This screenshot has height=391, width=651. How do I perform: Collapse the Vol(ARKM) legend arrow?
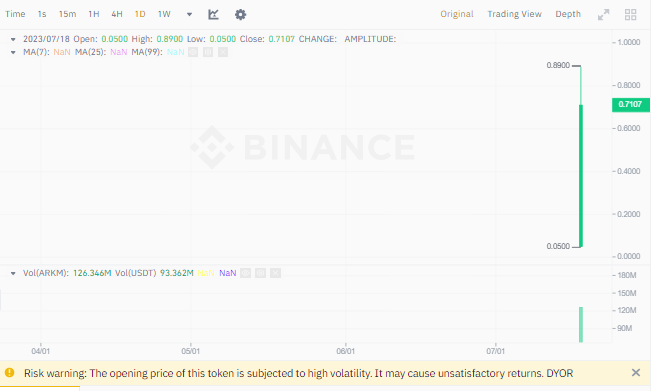tap(13, 273)
